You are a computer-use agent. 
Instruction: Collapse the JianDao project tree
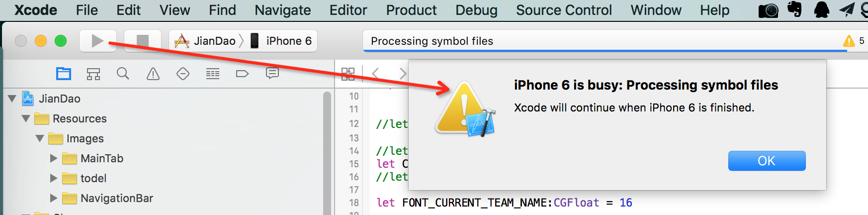click(12, 99)
